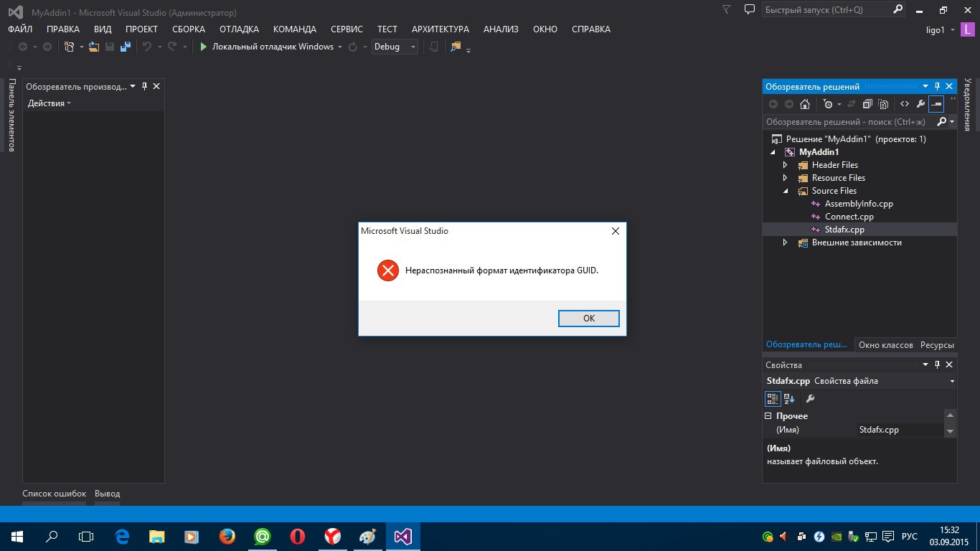Click the Navigate Backward toolbar arrow
The width and height of the screenshot is (980, 551).
23,47
